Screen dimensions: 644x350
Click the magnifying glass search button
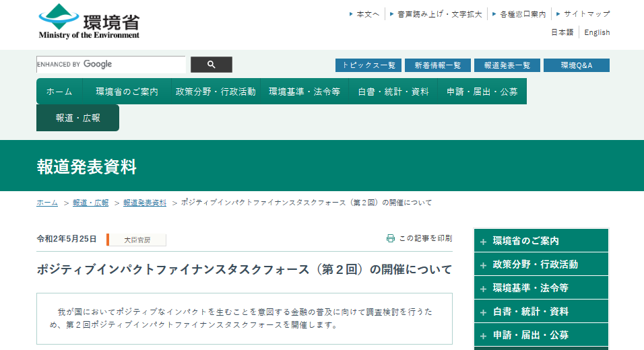[x=211, y=65]
